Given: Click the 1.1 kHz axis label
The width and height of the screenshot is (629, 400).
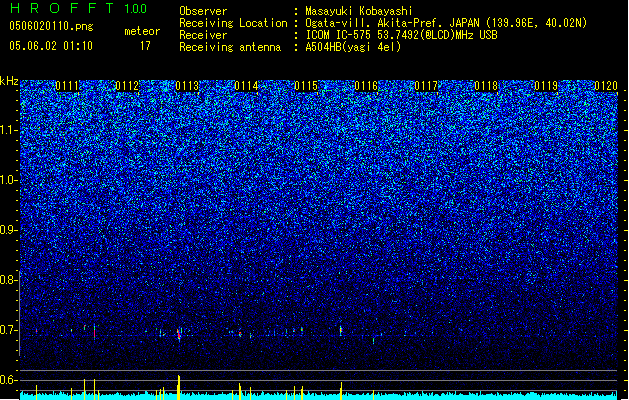Looking at the screenshot, I should pos(9,130).
